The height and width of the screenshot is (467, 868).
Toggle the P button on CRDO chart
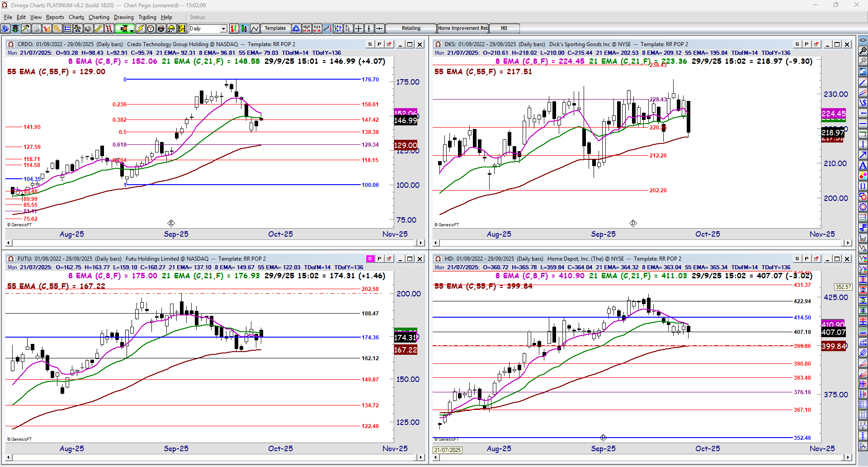pyautogui.click(x=379, y=44)
